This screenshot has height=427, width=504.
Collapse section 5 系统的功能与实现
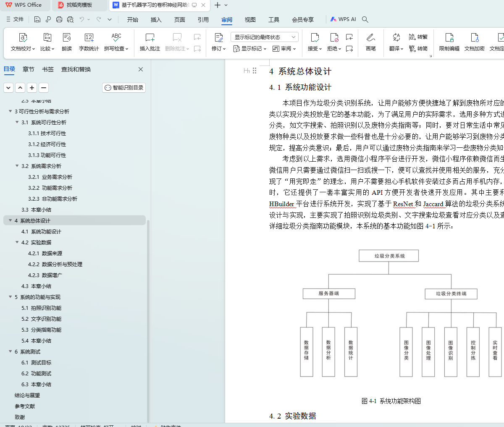[x=10, y=297]
